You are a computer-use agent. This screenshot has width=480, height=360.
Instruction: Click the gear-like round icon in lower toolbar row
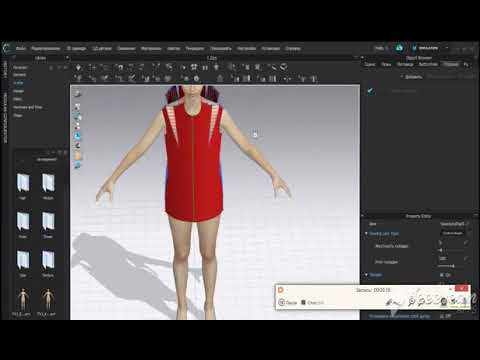pyautogui.click(x=197, y=79)
